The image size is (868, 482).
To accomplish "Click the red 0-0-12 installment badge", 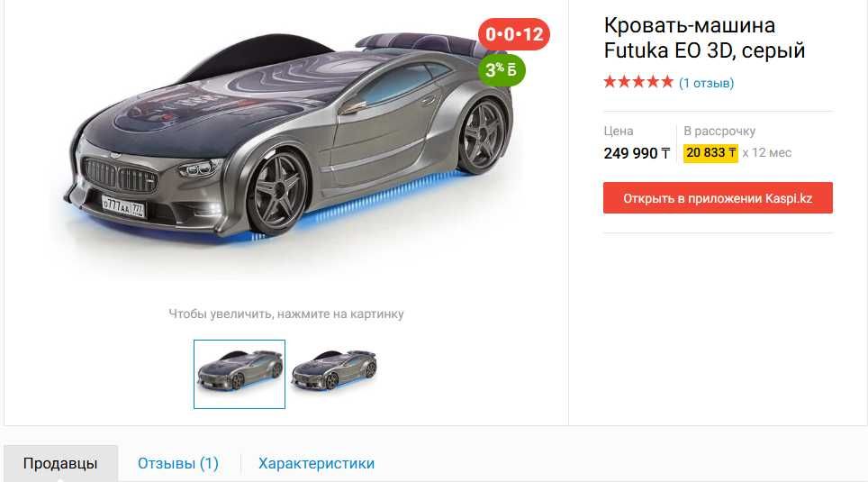I will coord(514,34).
